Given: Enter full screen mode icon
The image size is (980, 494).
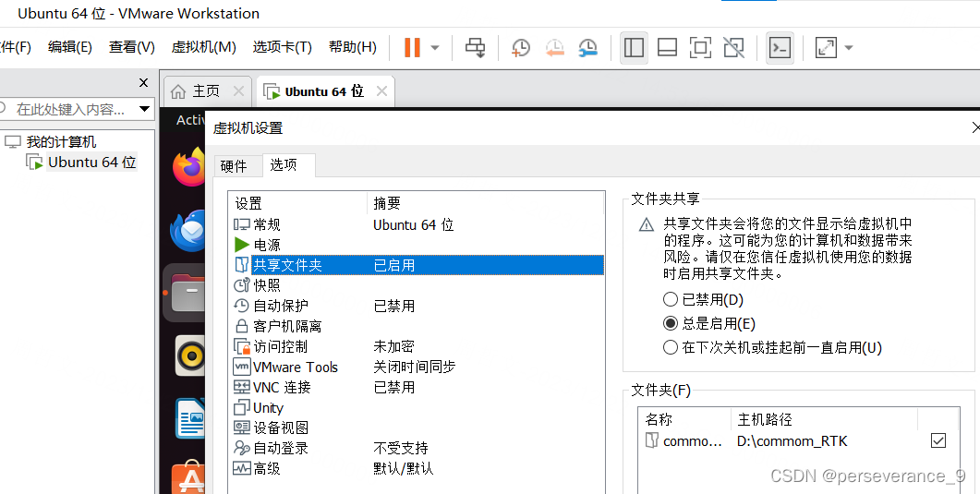Looking at the screenshot, I should tap(701, 47).
